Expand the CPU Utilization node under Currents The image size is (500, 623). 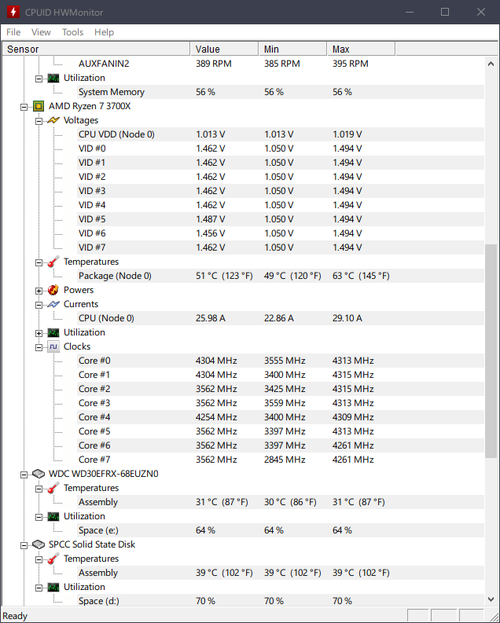[39, 333]
